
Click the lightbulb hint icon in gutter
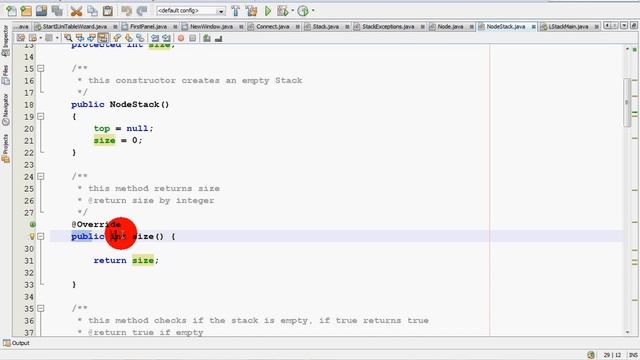[x=32, y=236]
